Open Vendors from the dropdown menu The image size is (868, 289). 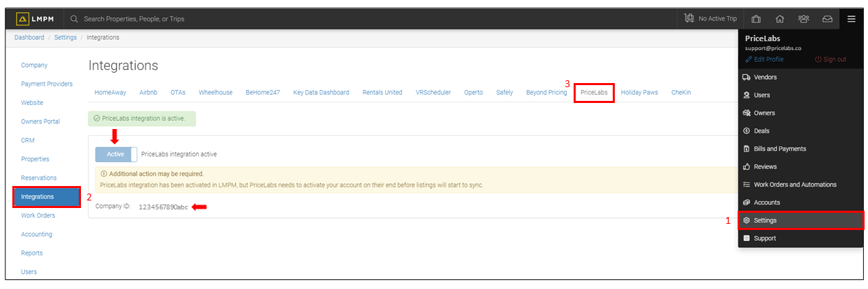click(800, 78)
